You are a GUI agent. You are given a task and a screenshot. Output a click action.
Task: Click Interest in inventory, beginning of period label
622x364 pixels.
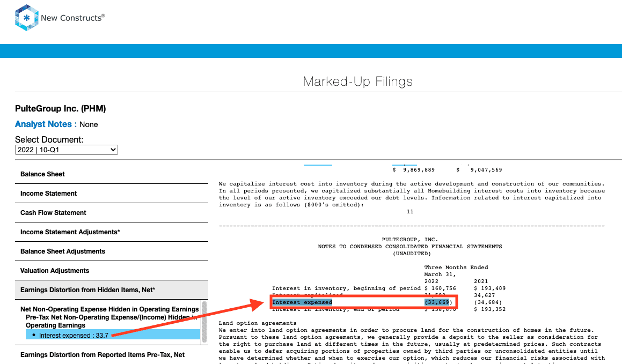[346, 288]
